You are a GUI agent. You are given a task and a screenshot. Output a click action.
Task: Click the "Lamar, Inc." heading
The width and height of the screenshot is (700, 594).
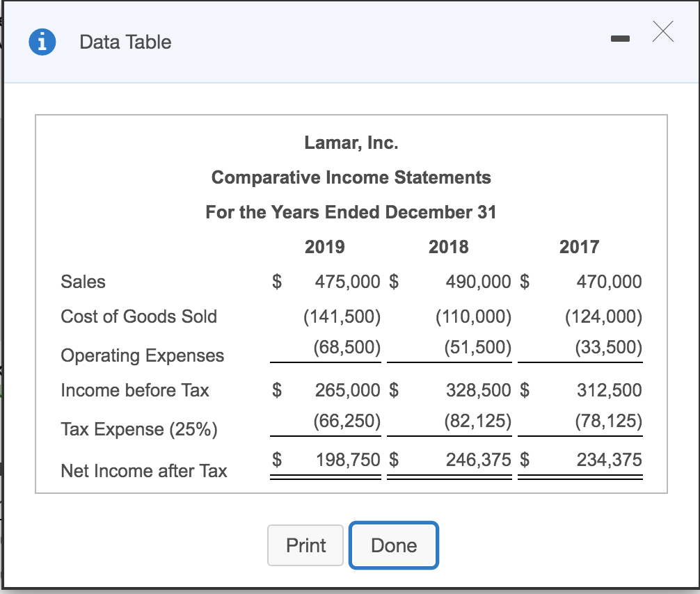tap(351, 143)
